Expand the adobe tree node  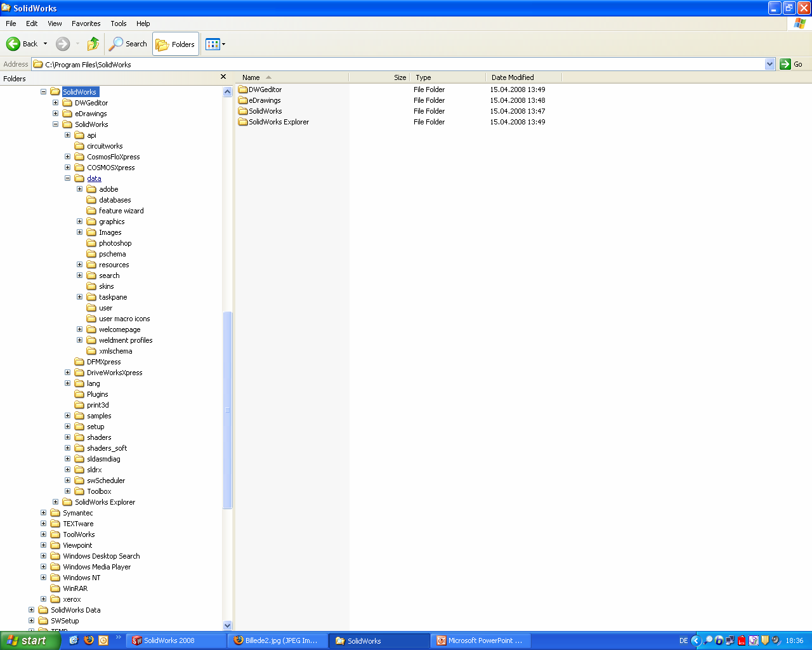coord(79,189)
